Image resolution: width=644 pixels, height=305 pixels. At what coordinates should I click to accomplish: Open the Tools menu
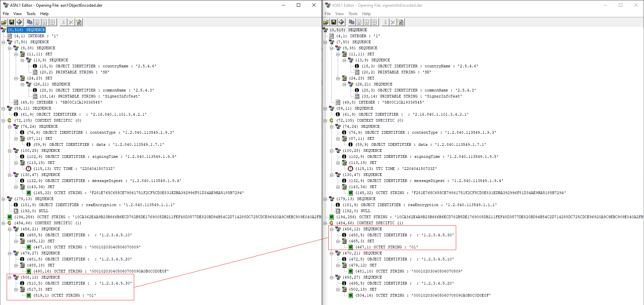pos(31,14)
